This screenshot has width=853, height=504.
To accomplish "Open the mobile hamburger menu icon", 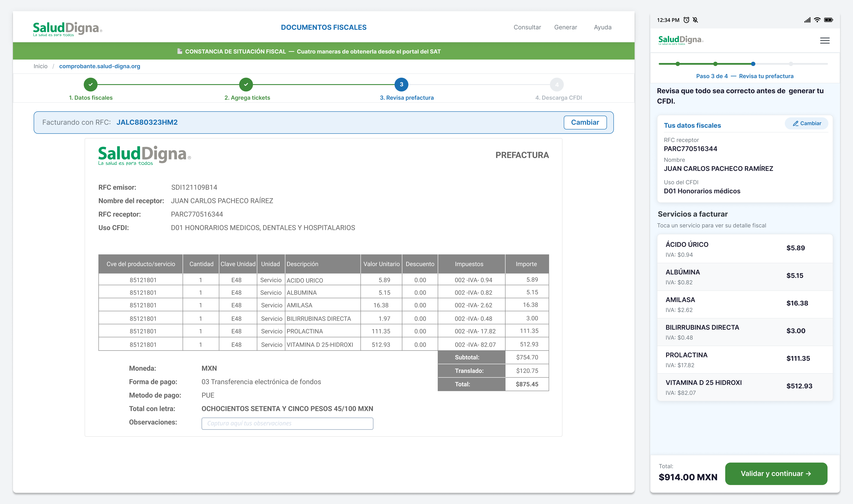I will [825, 41].
